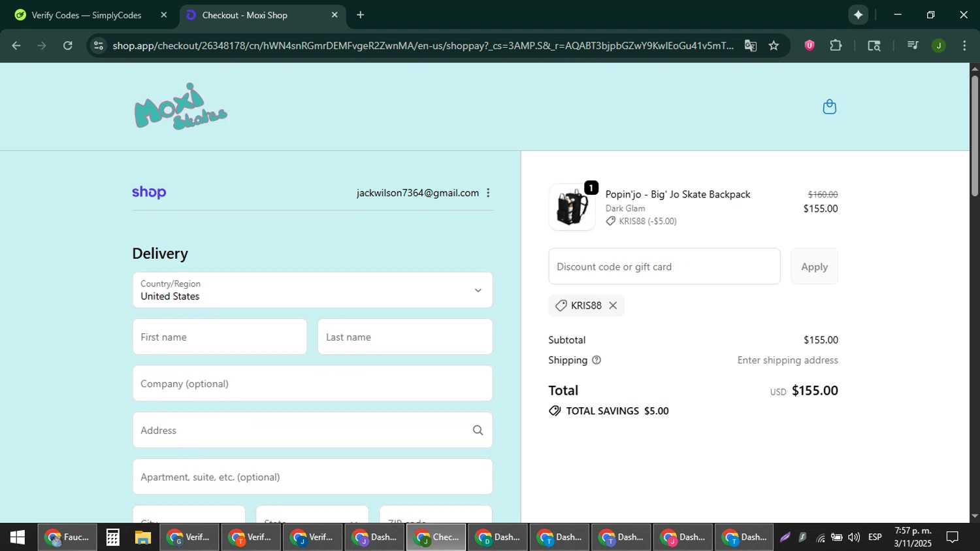980x551 pixels.
Task: Open the Chrome profile avatar J
Action: coord(939,45)
